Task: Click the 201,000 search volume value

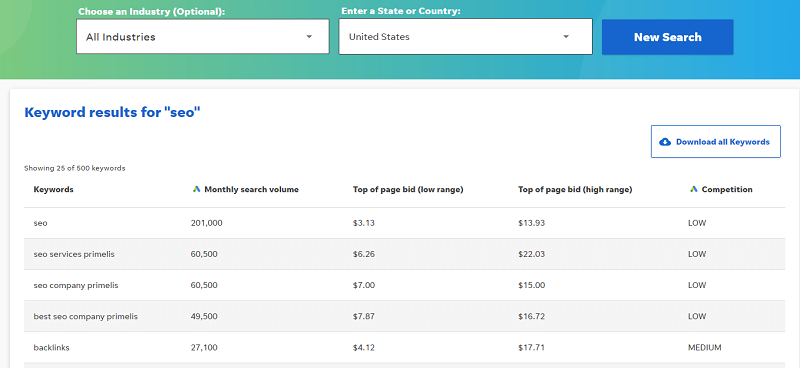Action: (207, 223)
